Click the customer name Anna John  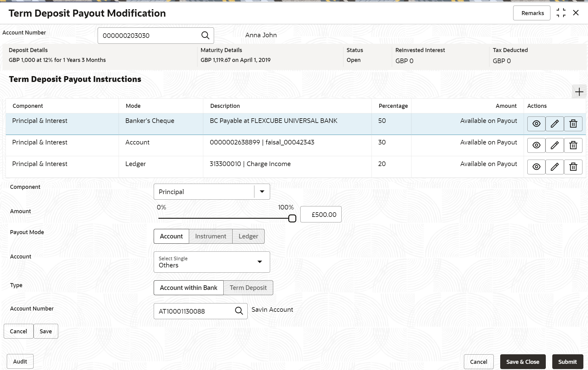point(261,35)
